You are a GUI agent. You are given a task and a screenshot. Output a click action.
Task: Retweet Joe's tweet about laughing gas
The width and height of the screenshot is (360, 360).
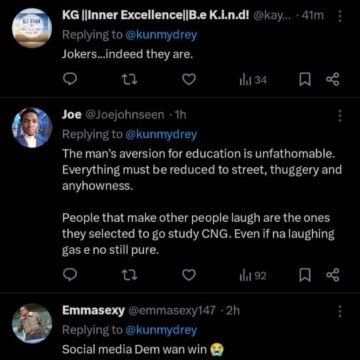click(x=130, y=275)
